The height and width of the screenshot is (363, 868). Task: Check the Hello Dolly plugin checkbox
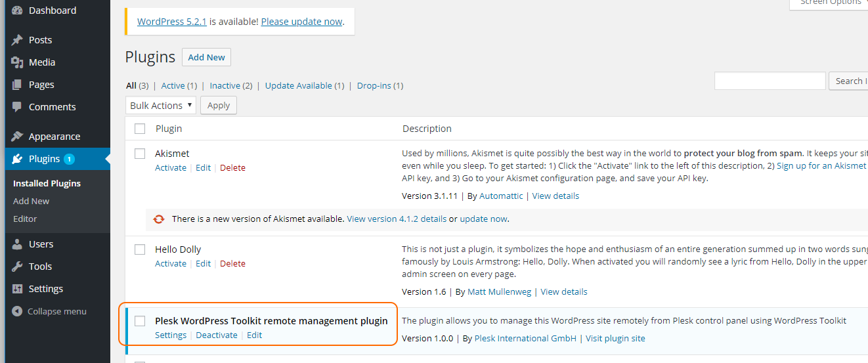point(140,249)
